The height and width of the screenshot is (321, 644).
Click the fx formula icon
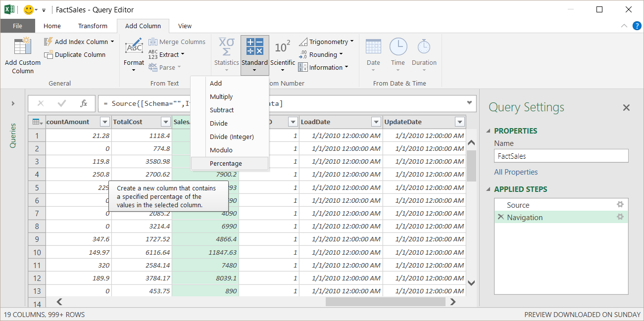coord(84,103)
